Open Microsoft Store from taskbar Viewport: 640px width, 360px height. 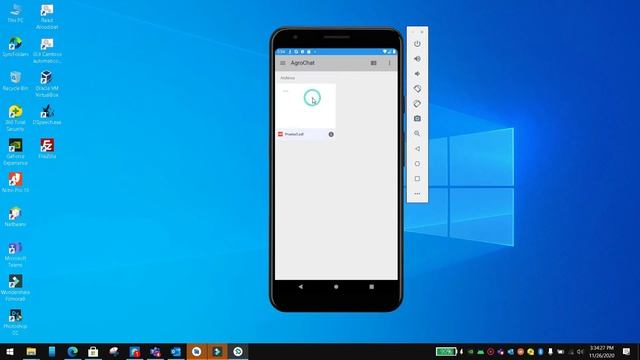tap(93, 351)
